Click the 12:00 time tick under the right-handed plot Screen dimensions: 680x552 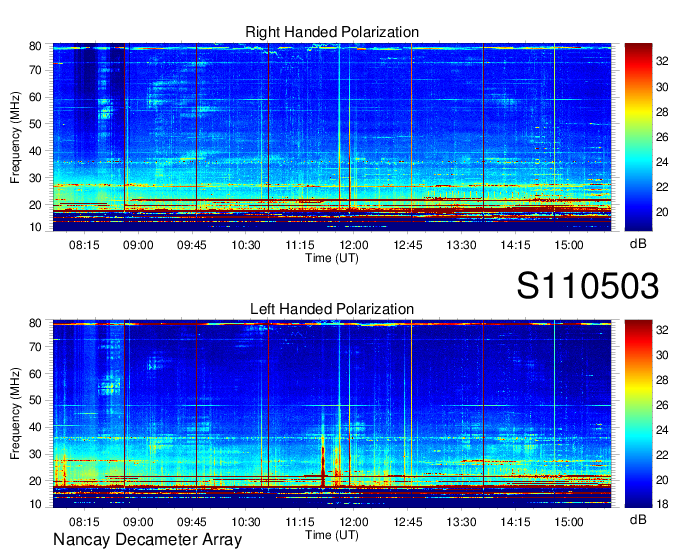tap(353, 245)
